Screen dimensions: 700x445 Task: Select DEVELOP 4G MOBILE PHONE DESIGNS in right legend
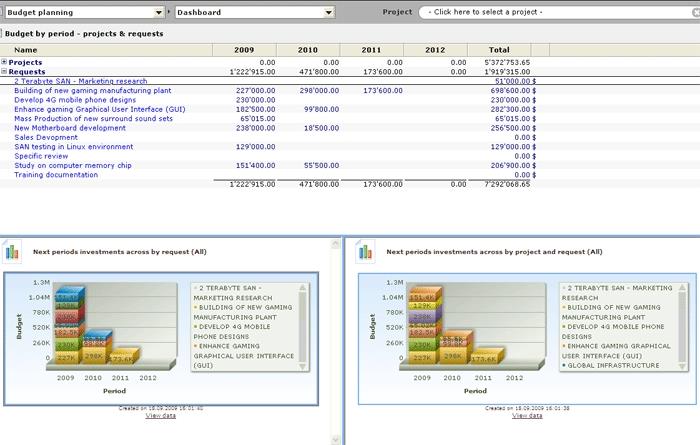(613, 331)
